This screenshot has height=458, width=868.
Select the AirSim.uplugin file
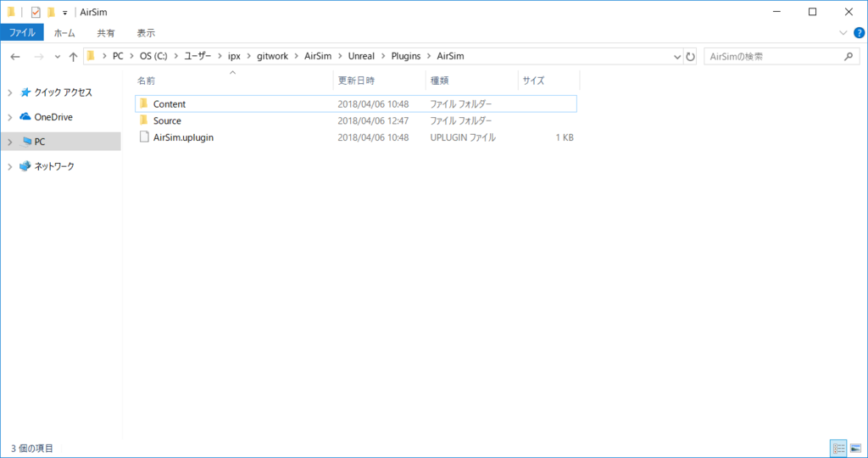pyautogui.click(x=355, y=137)
